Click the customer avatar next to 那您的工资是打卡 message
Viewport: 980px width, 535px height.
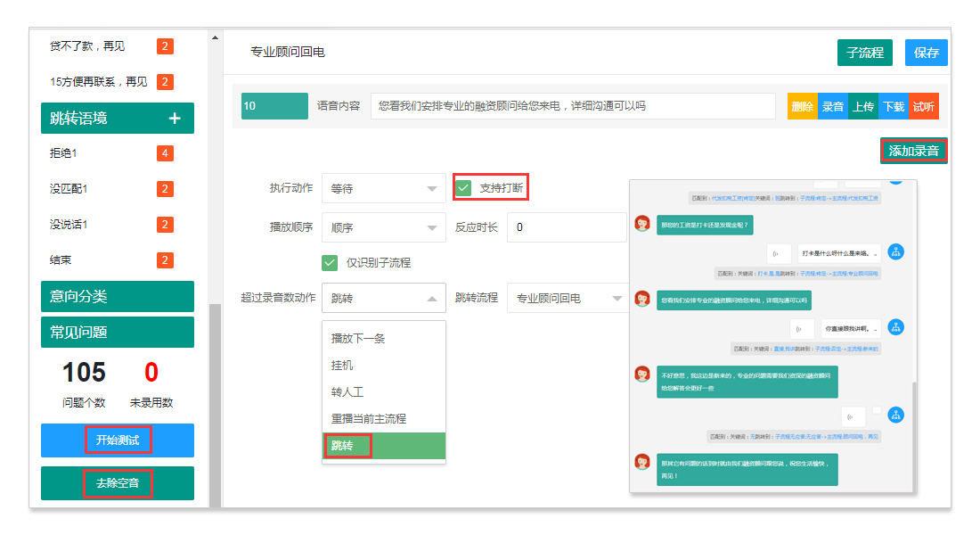tap(642, 225)
